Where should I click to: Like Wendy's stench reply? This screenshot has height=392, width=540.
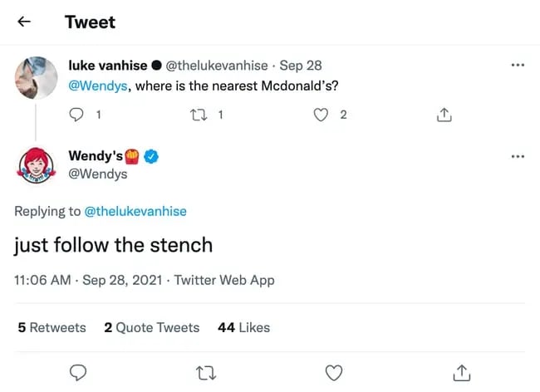(x=334, y=371)
